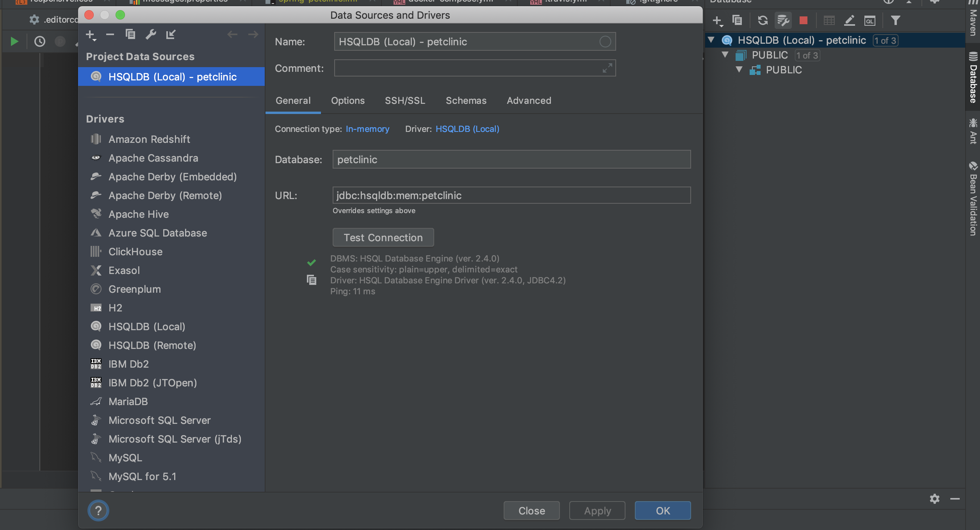Click the color circle in Name field
Screen dimensions: 980x530
pos(605,42)
